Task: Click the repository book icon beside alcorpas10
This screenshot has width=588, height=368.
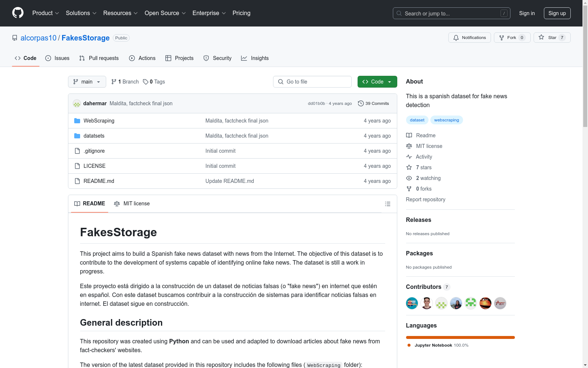Action: point(15,38)
